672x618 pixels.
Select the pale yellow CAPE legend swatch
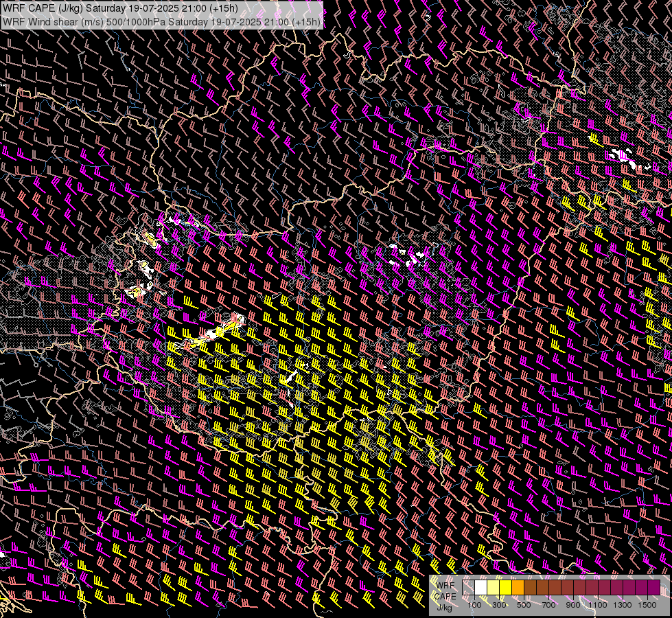click(x=494, y=587)
